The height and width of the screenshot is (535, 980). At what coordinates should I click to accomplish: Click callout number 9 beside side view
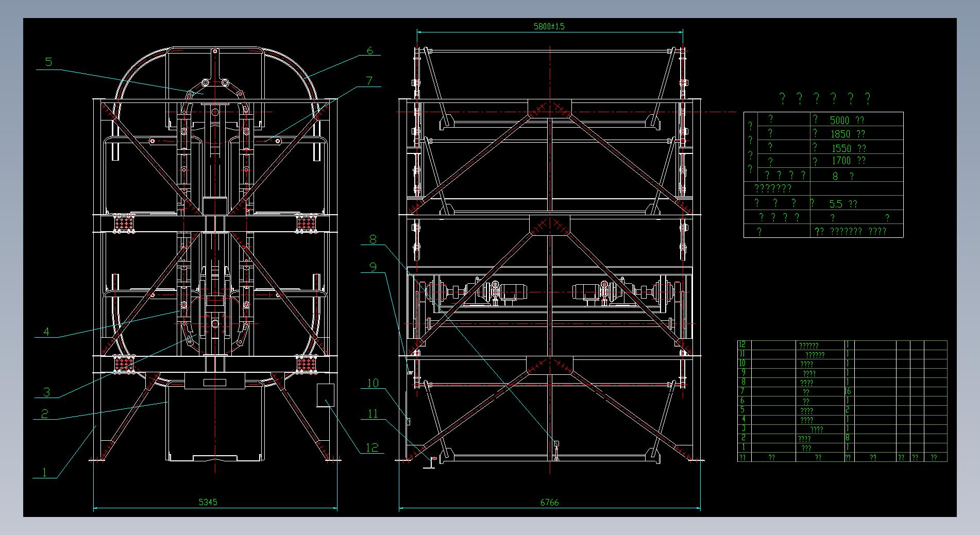(373, 267)
